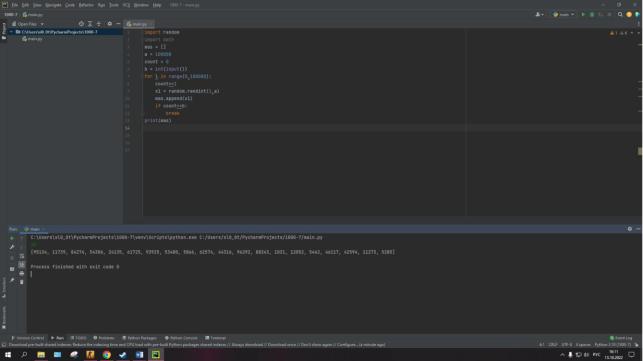Select main.py in the project tree
Screen dimensions: 643x361
coord(33,39)
